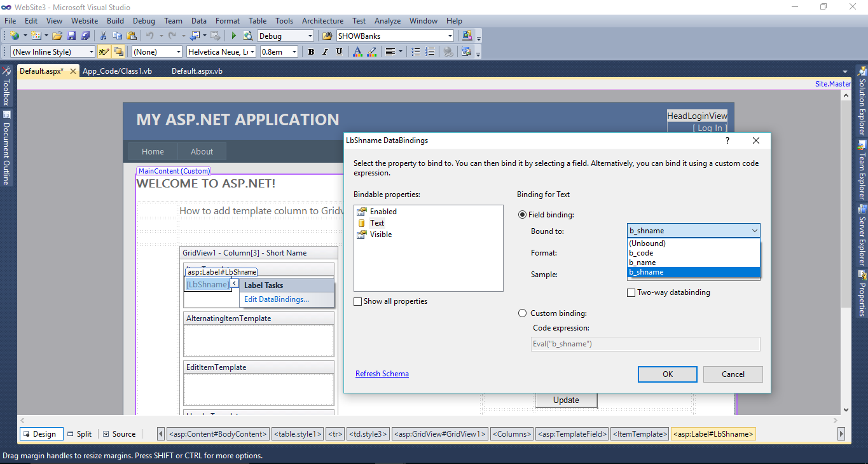Click OK in the DataBindings dialog
This screenshot has height=464, width=868.
[667, 374]
